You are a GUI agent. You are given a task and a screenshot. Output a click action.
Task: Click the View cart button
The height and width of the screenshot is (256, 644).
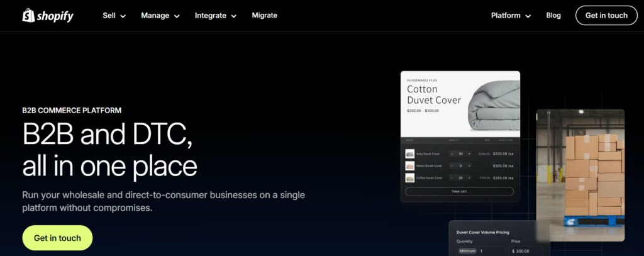click(459, 191)
